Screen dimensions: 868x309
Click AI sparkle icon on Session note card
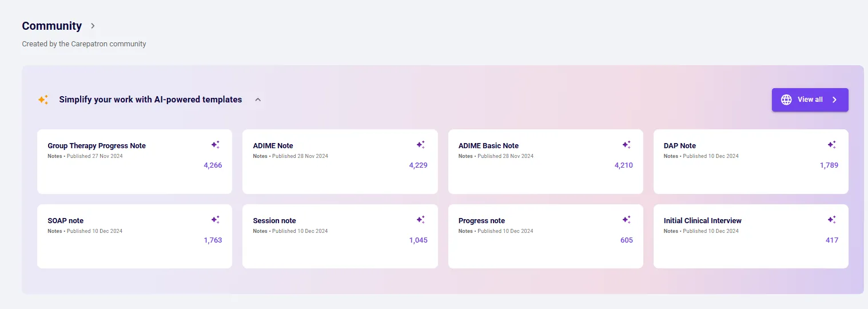(420, 220)
